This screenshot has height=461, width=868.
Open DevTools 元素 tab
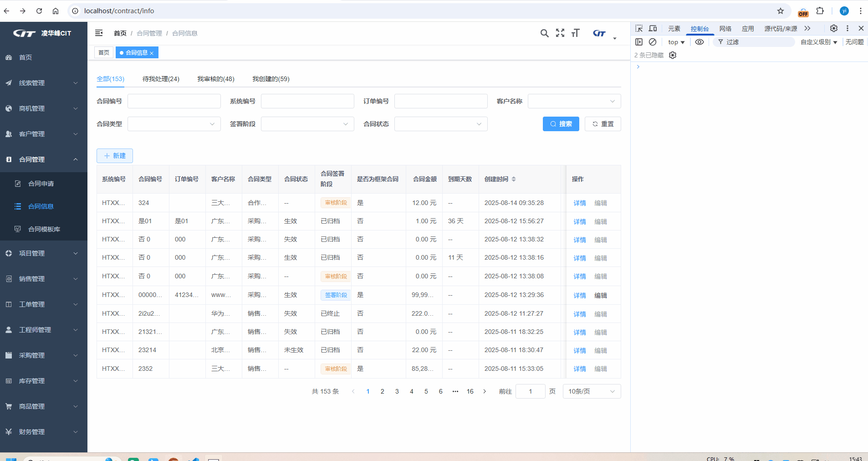(674, 29)
